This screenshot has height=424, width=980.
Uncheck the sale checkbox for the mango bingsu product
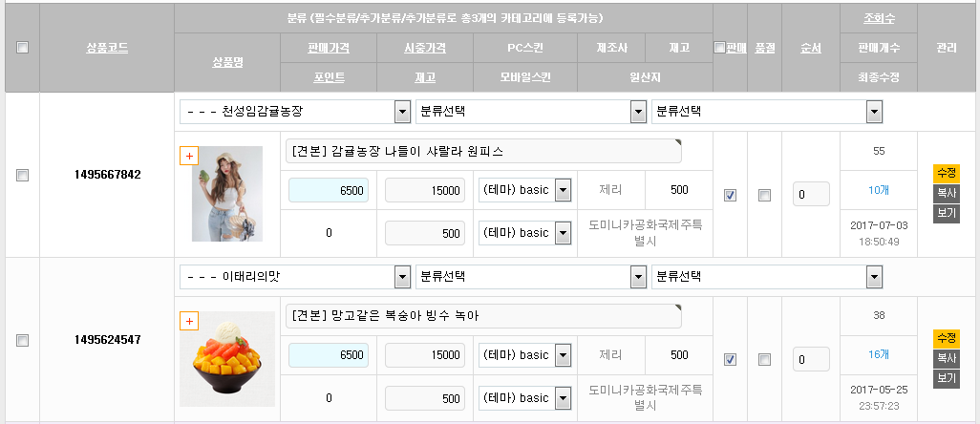point(730,359)
